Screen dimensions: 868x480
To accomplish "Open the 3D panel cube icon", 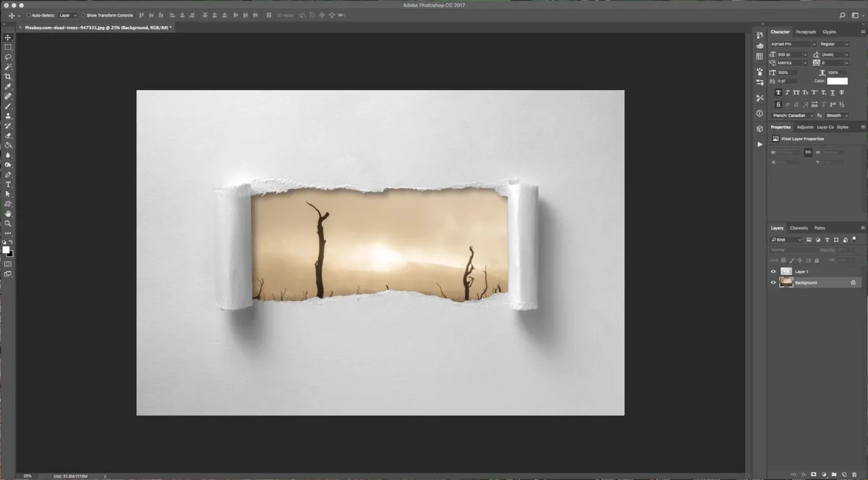I will tap(759, 129).
